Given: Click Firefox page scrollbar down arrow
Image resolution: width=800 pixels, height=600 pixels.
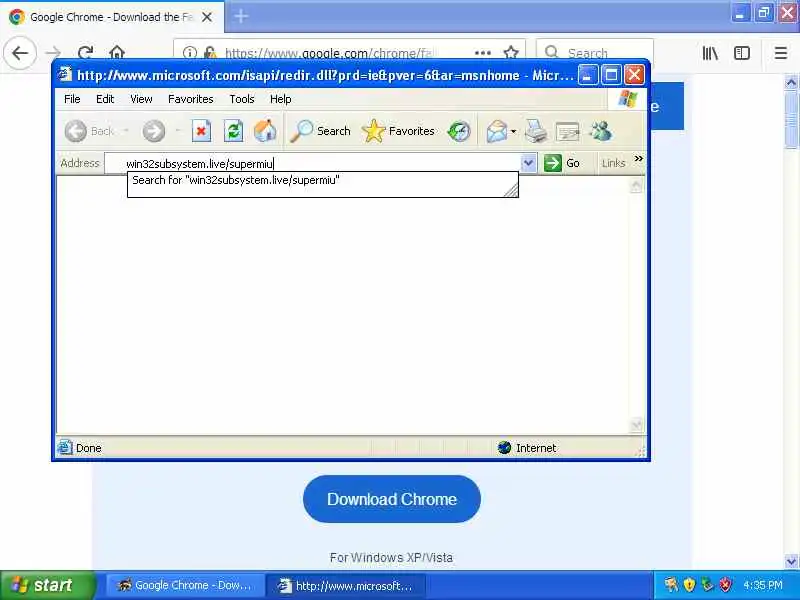Looking at the screenshot, I should 791,561.
